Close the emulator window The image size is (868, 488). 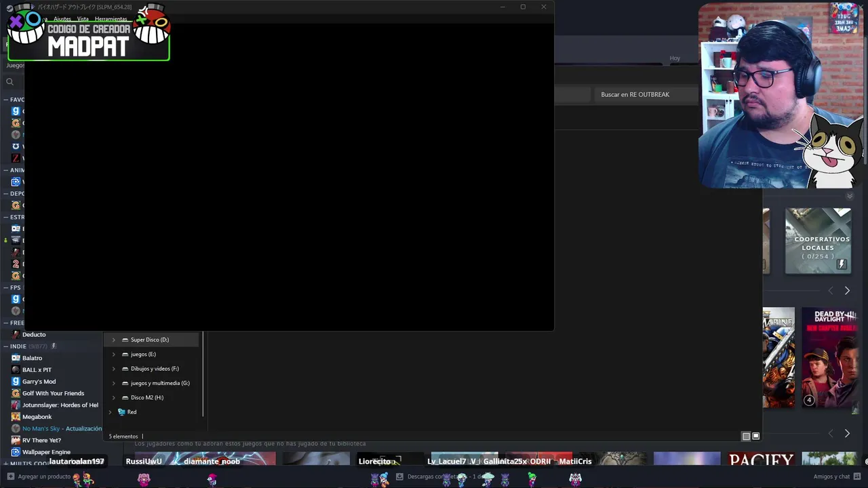click(x=543, y=7)
